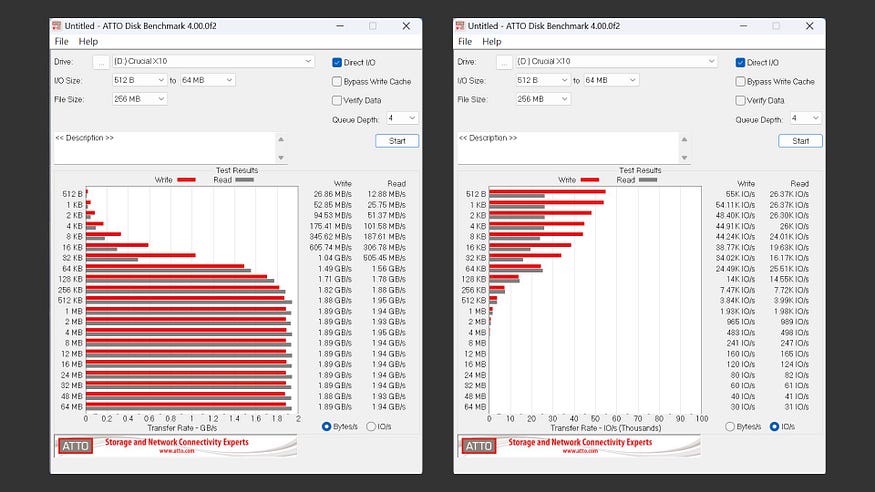Click description scroll down arrow in left window
Image resolution: width=875 pixels, height=492 pixels.
[x=281, y=158]
